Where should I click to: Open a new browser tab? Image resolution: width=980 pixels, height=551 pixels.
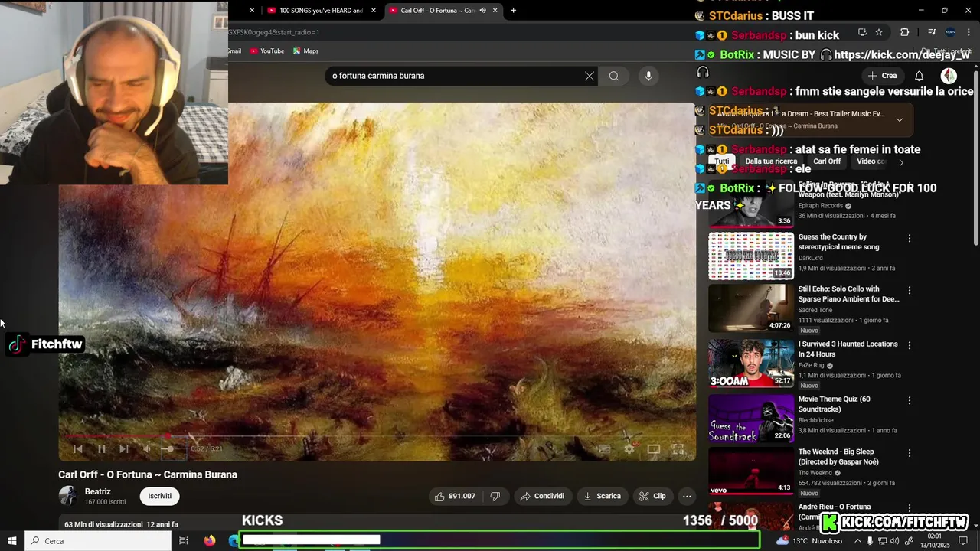click(x=513, y=11)
